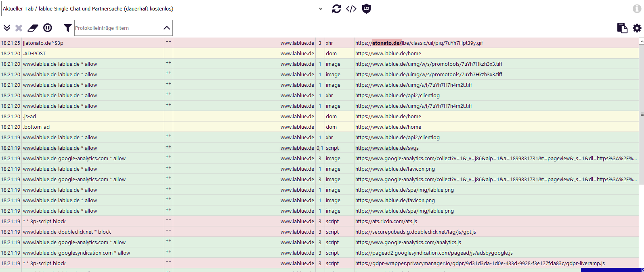Click the google-analytics.com analytics.js URL

(x=408, y=243)
